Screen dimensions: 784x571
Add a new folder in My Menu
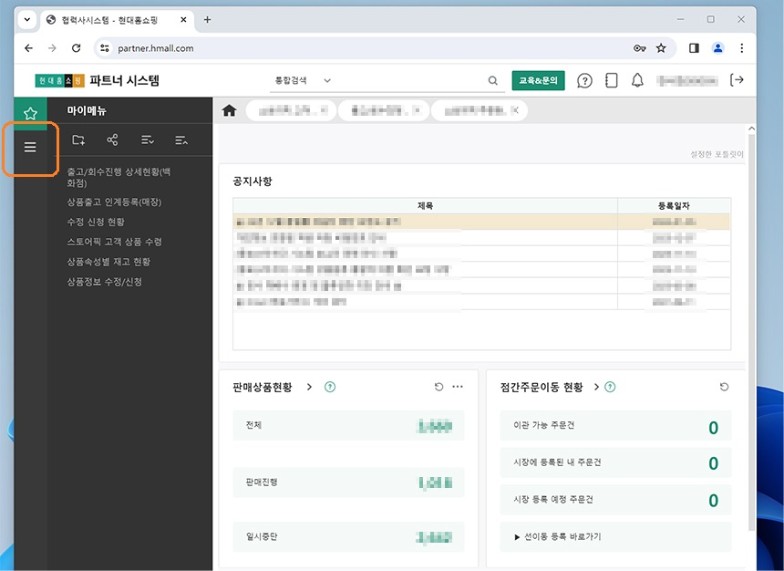pos(78,140)
